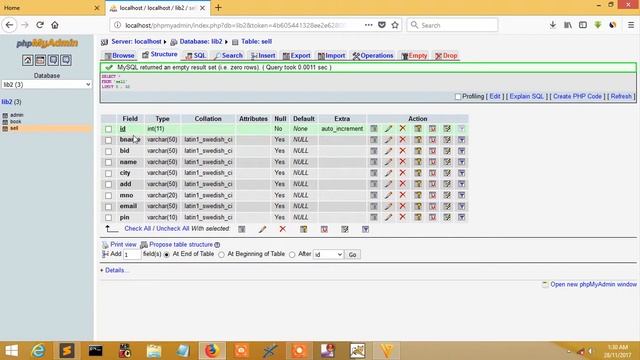Click the red X drop icon for pin row
Image resolution: width=640 pixels, height=360 pixels.
tap(403, 217)
